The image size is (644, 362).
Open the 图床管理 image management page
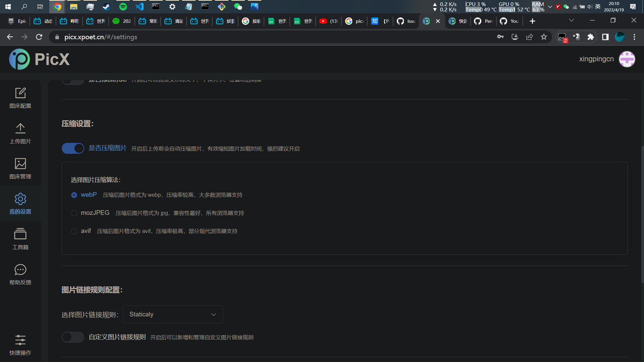[20, 169]
